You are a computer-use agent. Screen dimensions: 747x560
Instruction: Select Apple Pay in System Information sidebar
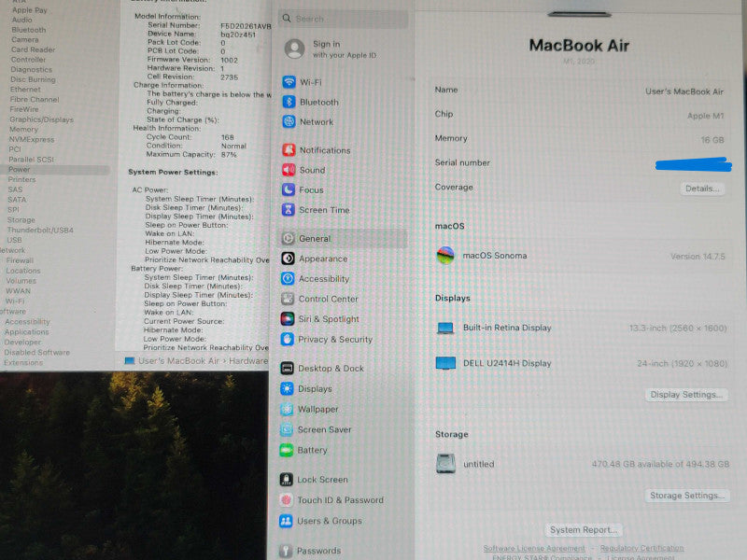[x=30, y=10]
